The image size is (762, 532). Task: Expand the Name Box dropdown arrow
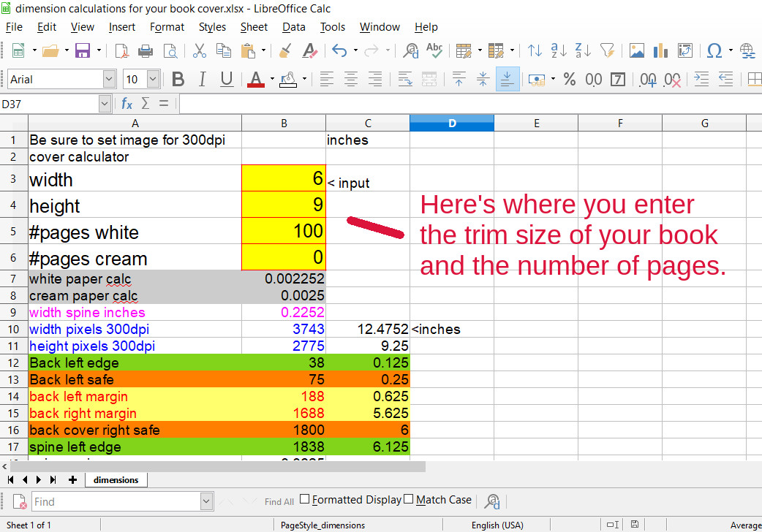coord(104,104)
